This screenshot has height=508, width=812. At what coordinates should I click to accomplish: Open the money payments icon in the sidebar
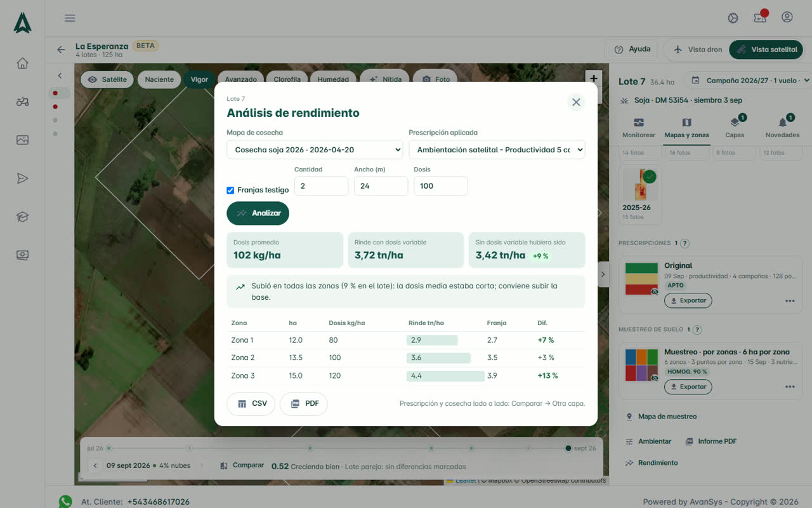[x=22, y=255]
